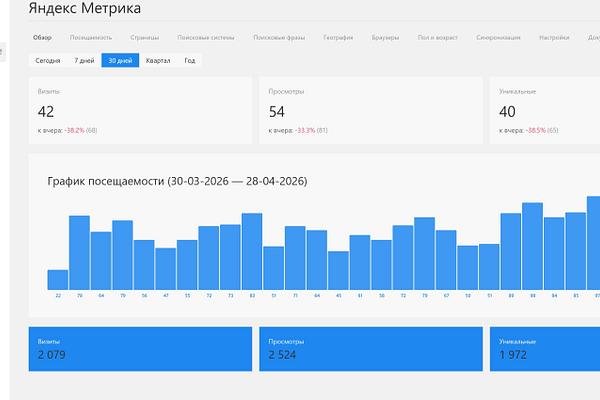This screenshot has width=600, height=400.
Task: Select the chart bar labeled 67
Action: [x=446, y=260]
